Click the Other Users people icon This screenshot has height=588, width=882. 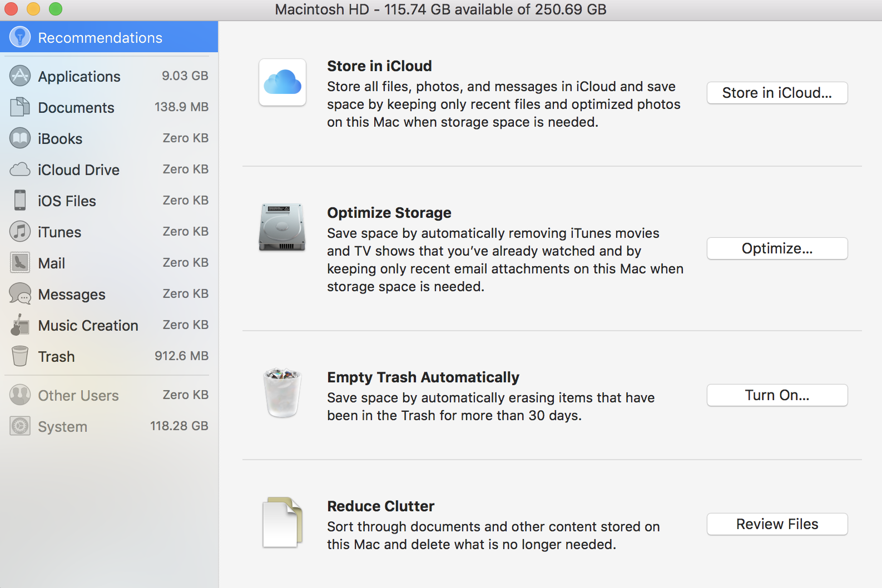[x=20, y=395]
